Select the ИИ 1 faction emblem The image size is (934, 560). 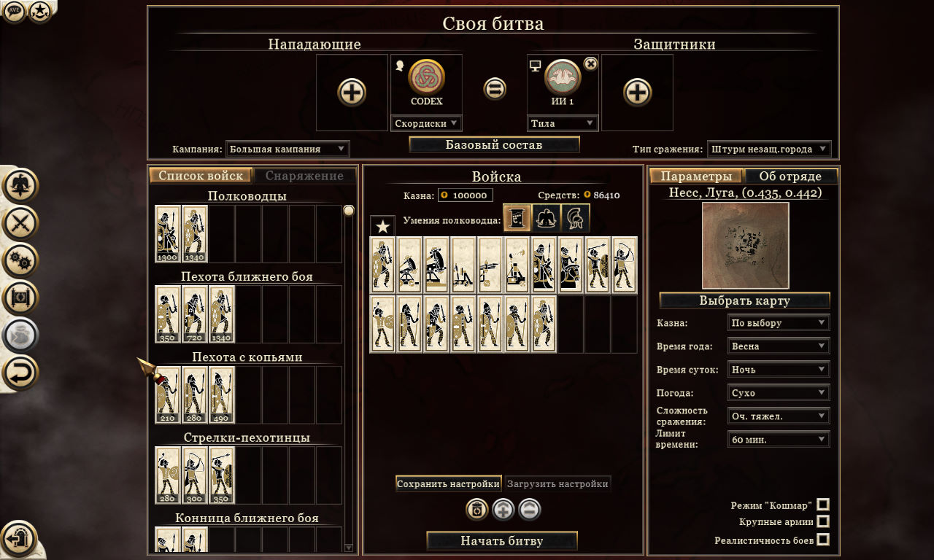[563, 77]
